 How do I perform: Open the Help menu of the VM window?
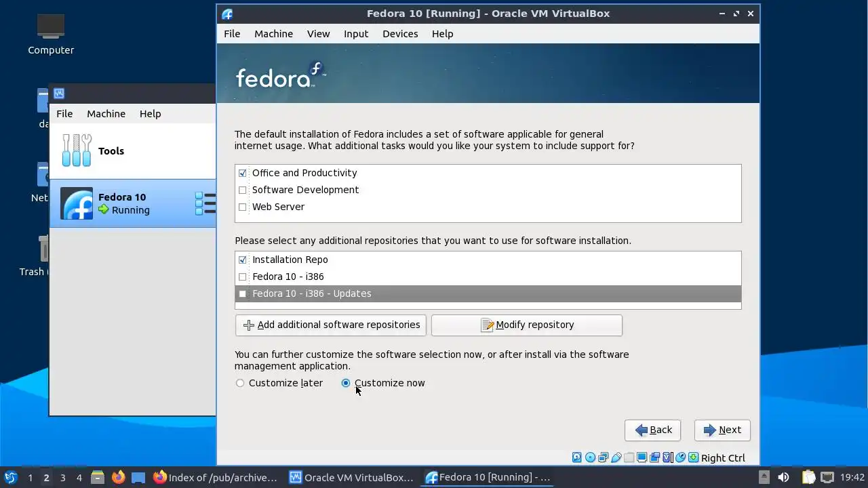click(442, 34)
